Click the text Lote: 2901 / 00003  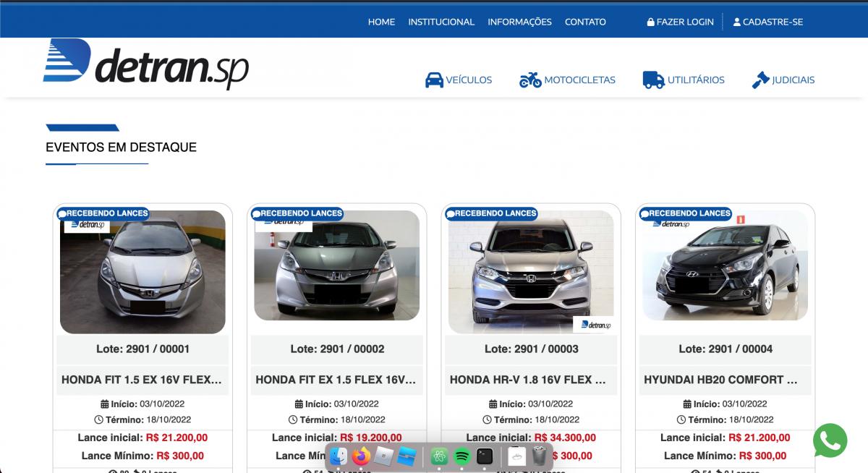click(x=531, y=349)
